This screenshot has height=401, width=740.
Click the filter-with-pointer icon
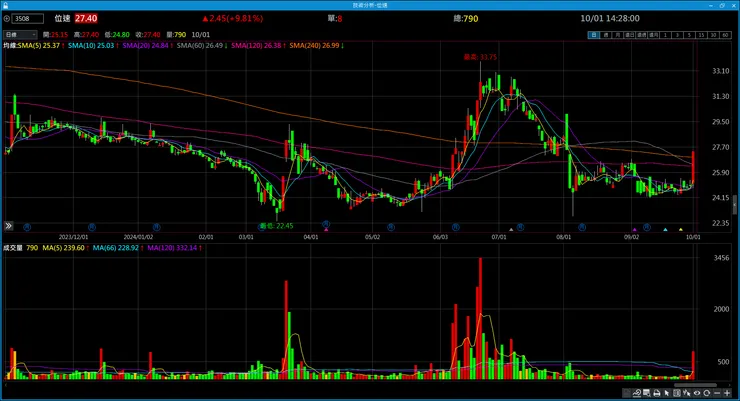687,393
